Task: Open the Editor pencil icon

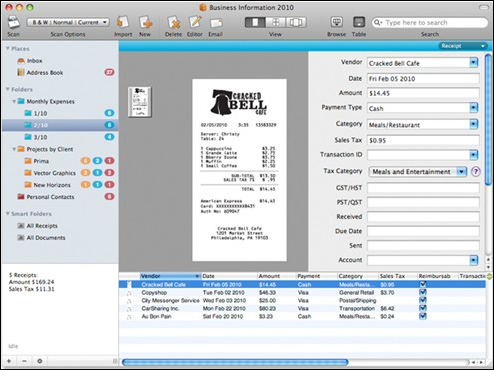Action: pyautogui.click(x=195, y=22)
